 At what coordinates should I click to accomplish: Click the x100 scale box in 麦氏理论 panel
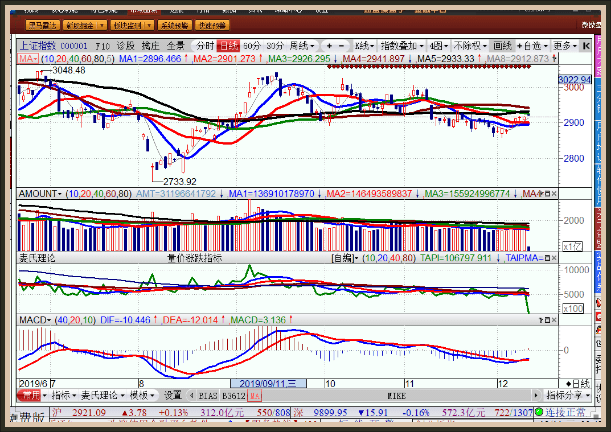(573, 309)
